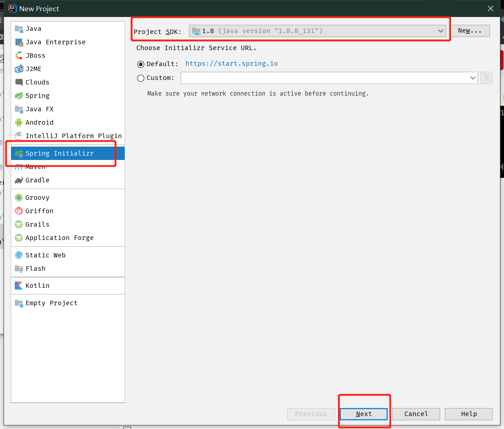Choose Gradle project type label

tap(37, 180)
